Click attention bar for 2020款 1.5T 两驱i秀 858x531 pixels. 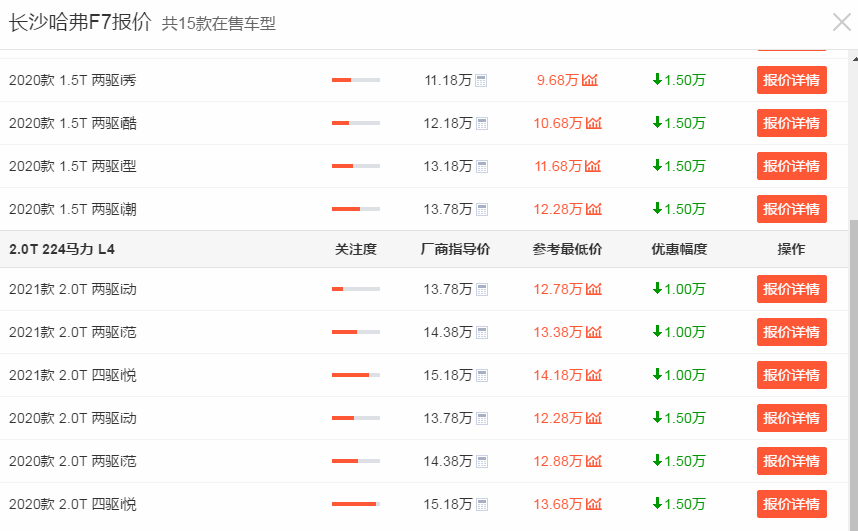coord(356,80)
